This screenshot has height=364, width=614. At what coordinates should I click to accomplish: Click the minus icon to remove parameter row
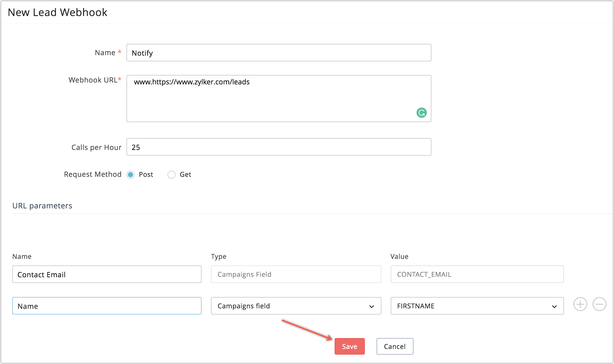pyautogui.click(x=599, y=304)
